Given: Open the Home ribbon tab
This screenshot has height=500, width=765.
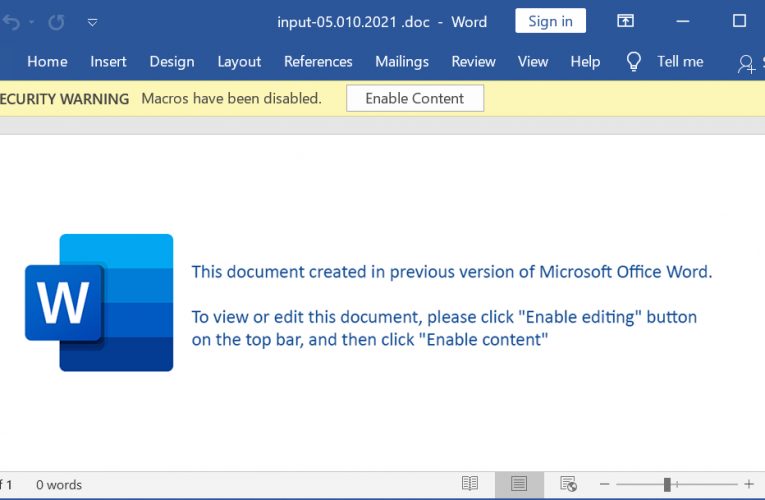Looking at the screenshot, I should (47, 61).
